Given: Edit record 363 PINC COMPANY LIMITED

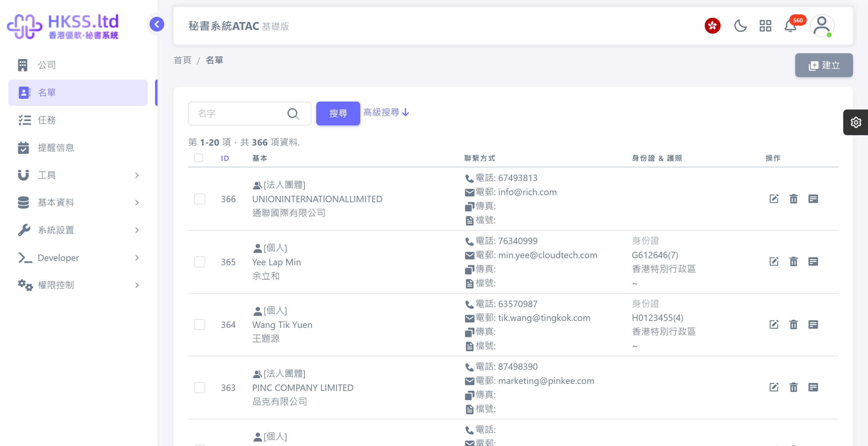Looking at the screenshot, I should coord(774,387).
